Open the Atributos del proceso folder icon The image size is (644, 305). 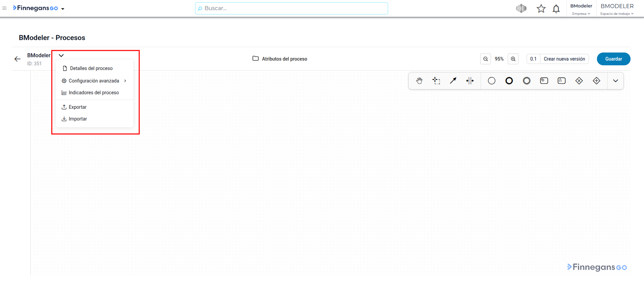point(256,59)
